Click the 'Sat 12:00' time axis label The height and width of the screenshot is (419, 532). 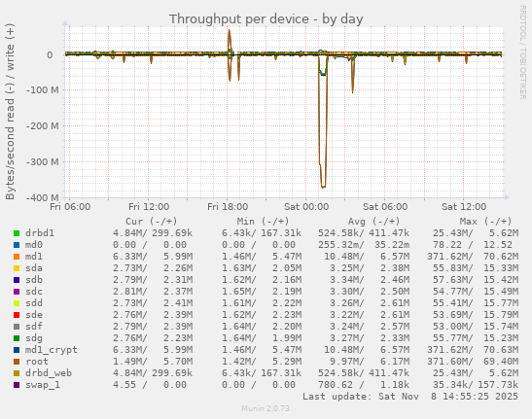point(464,207)
